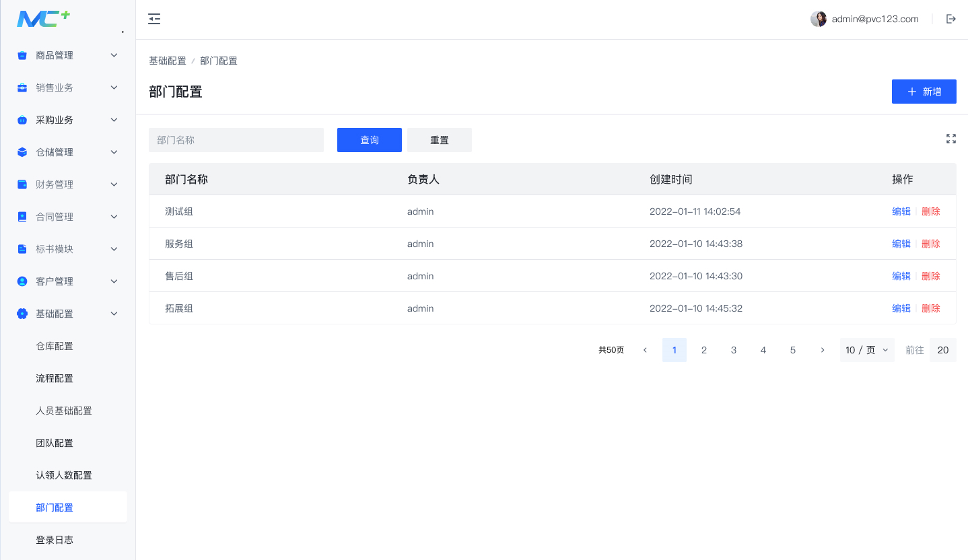This screenshot has height=560, width=968.
Task: Go to the next page arrow
Action: click(x=823, y=350)
